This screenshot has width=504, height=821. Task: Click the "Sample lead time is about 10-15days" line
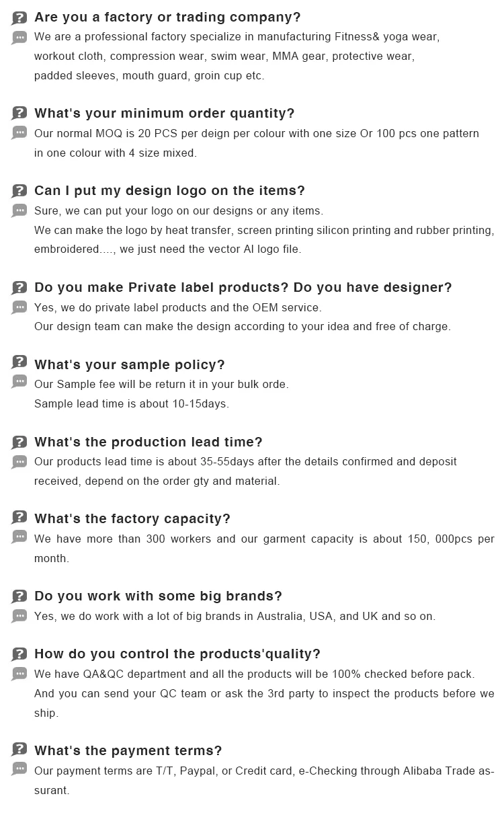point(132,404)
